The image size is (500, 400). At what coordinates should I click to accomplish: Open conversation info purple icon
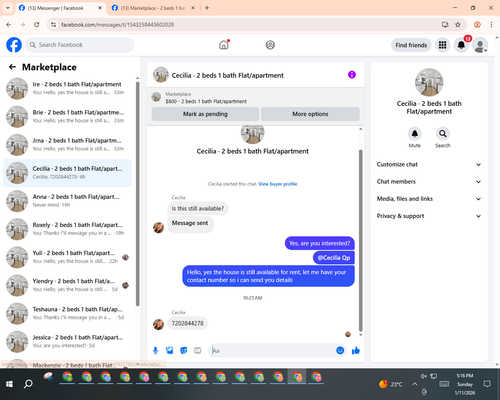coord(352,75)
